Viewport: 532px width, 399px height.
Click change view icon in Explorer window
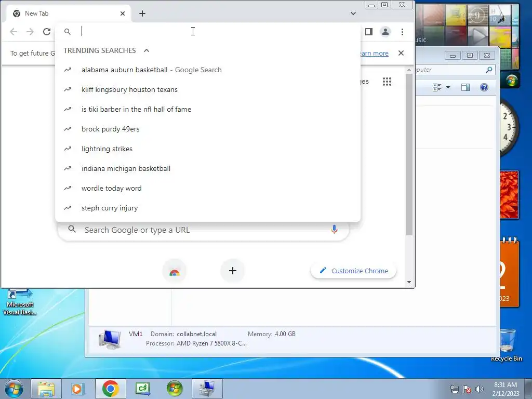(437, 87)
